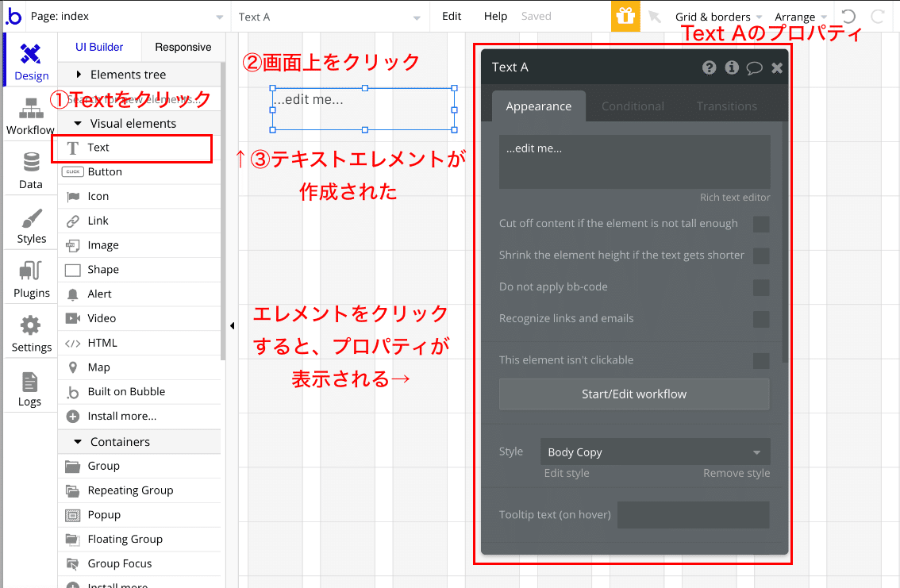The height and width of the screenshot is (588, 900).
Task: Open the Page: index dropdown
Action: pos(126,17)
